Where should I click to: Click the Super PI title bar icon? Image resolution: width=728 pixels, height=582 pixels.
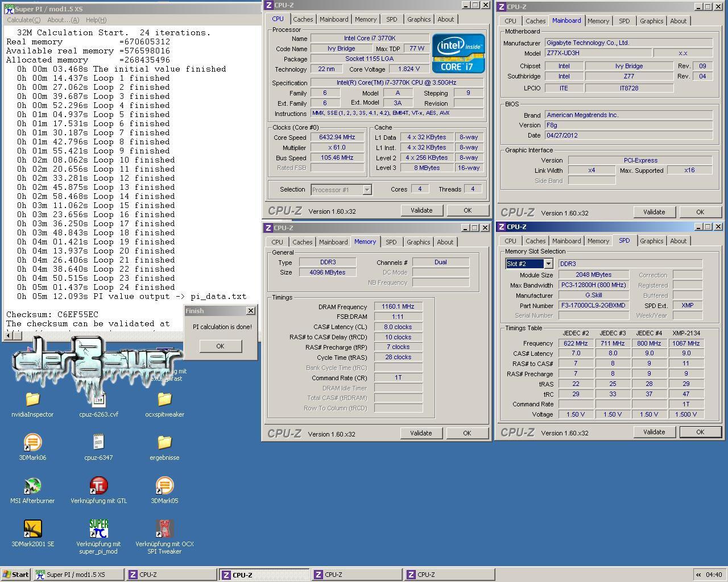(x=9, y=9)
